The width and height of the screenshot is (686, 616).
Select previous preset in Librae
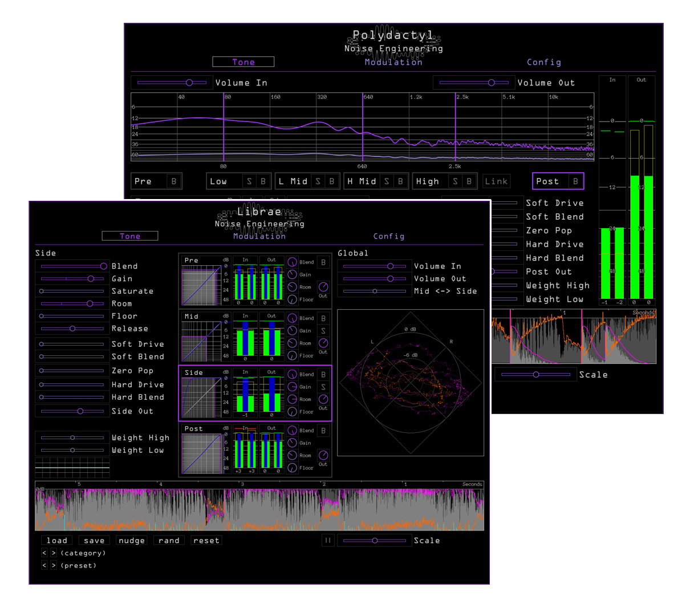point(44,565)
